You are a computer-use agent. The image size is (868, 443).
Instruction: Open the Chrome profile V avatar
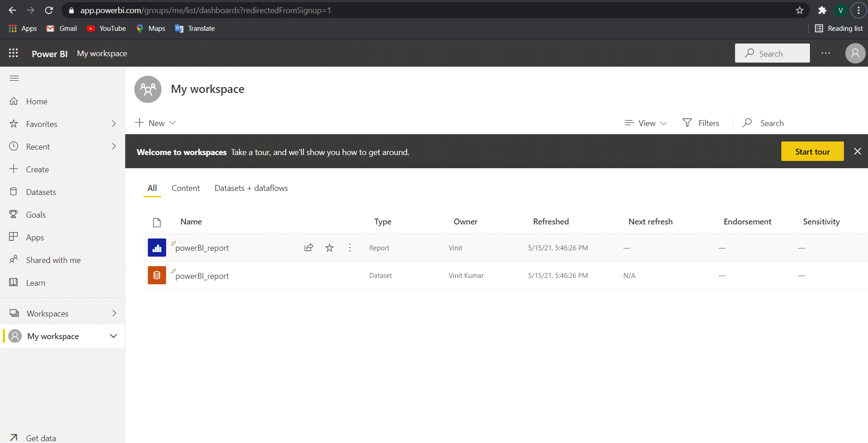coord(840,10)
